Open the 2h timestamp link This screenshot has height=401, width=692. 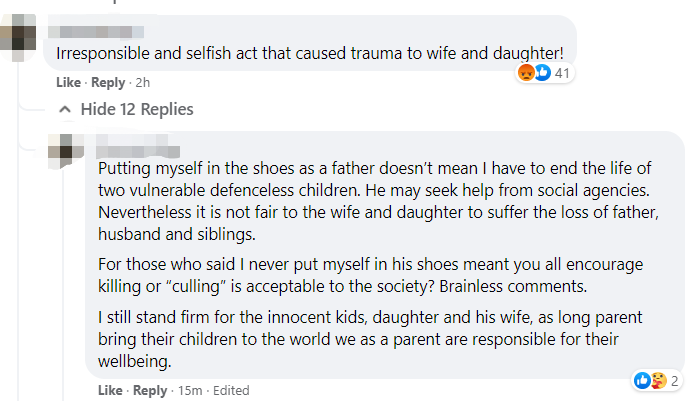(x=142, y=82)
